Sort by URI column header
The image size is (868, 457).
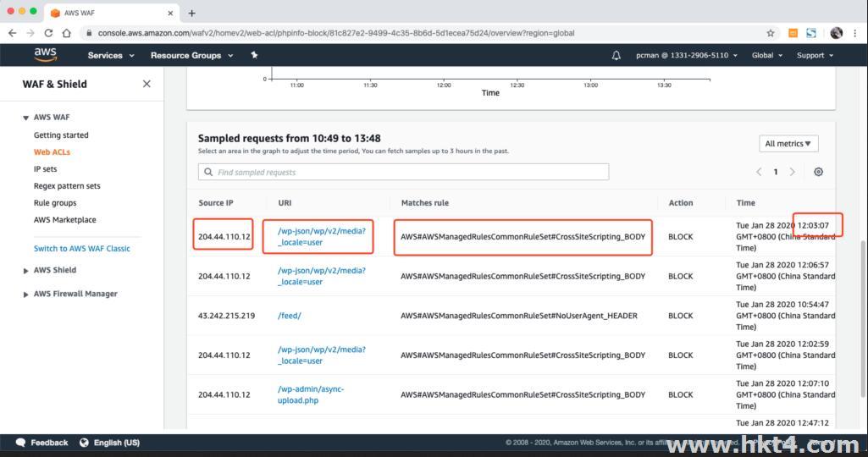[x=285, y=203]
